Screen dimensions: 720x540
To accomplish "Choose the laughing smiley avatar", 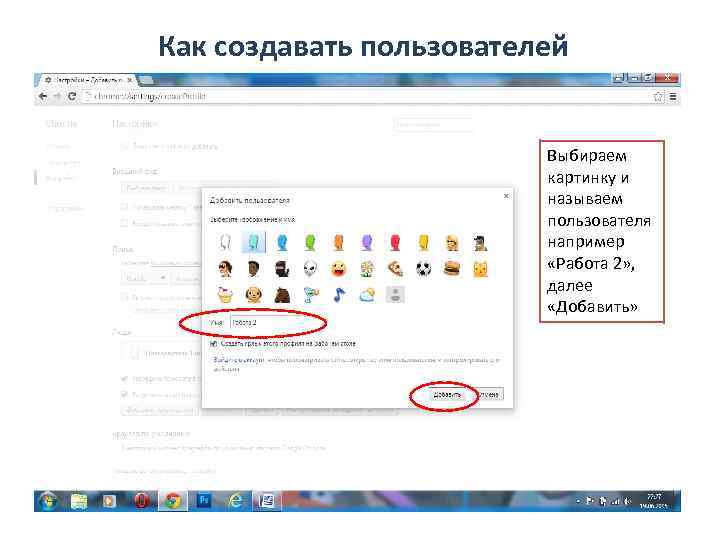I will [x=339, y=269].
